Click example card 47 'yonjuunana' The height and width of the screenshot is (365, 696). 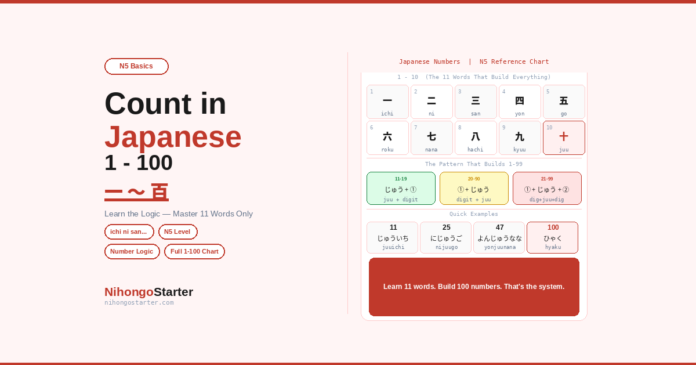click(x=499, y=238)
